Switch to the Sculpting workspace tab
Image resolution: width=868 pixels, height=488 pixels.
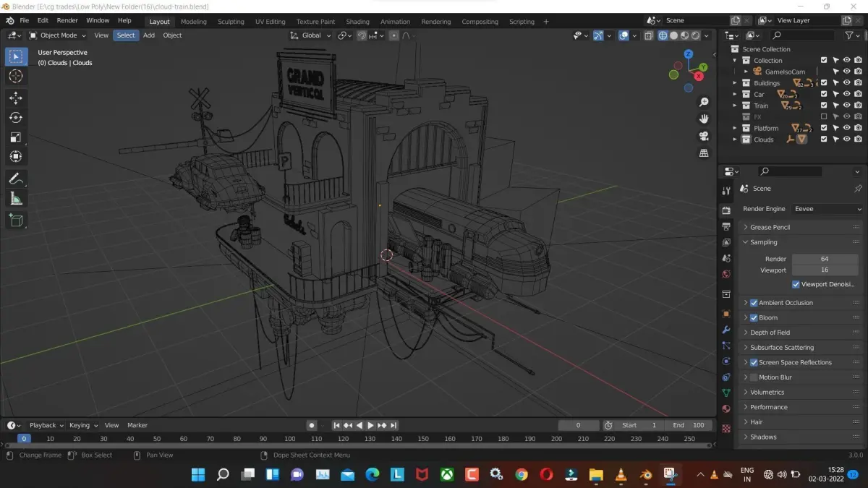[231, 22]
